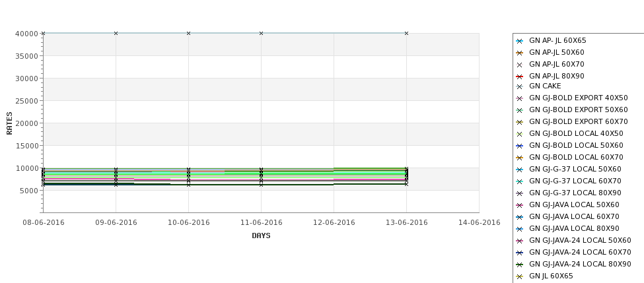This screenshot has width=644, height=283.
Task: Click the 40000 data point on 10-06-2016
Action: click(x=188, y=33)
